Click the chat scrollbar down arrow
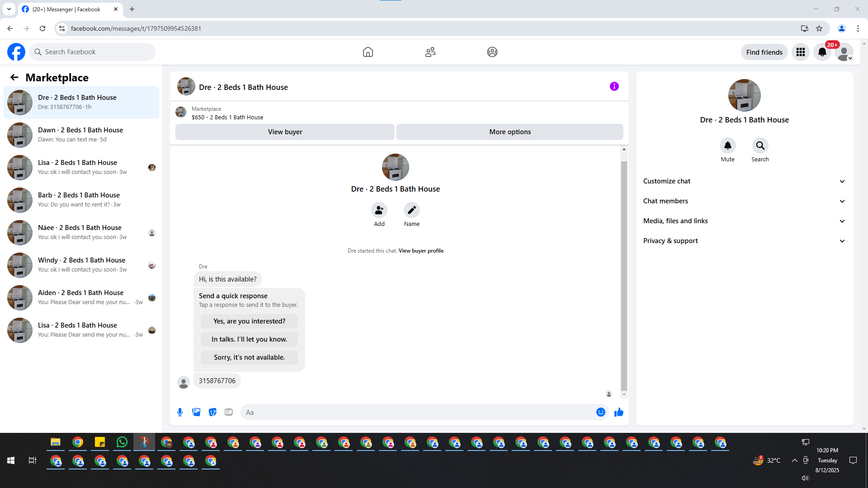The width and height of the screenshot is (868, 488). point(624,394)
